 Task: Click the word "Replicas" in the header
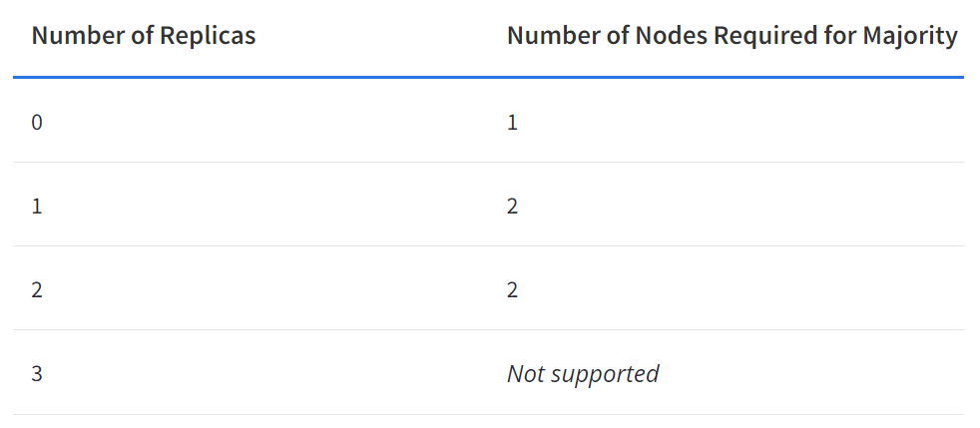pyautogui.click(x=208, y=36)
